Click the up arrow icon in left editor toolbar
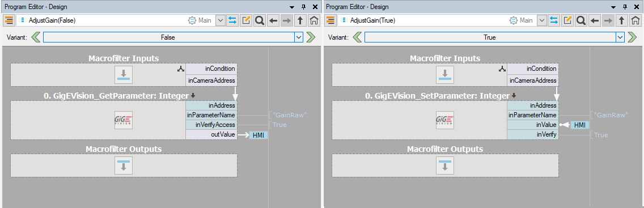The height and width of the screenshot is (208, 644). tap(300, 20)
